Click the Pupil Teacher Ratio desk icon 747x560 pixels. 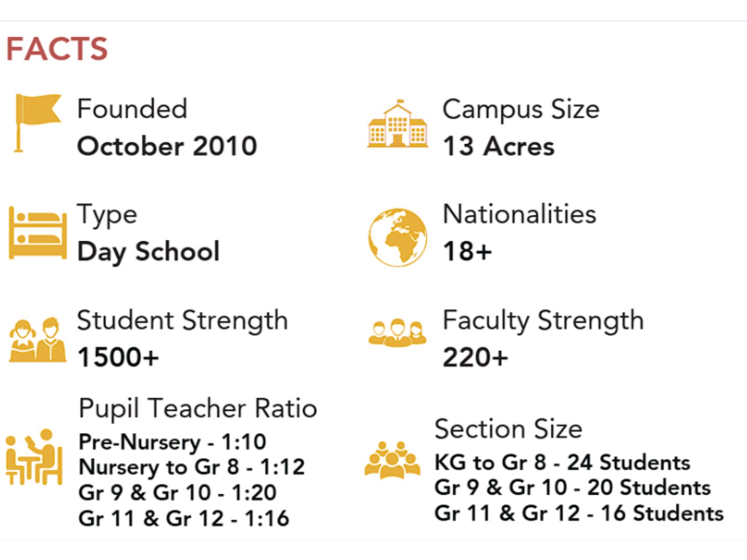point(35,457)
